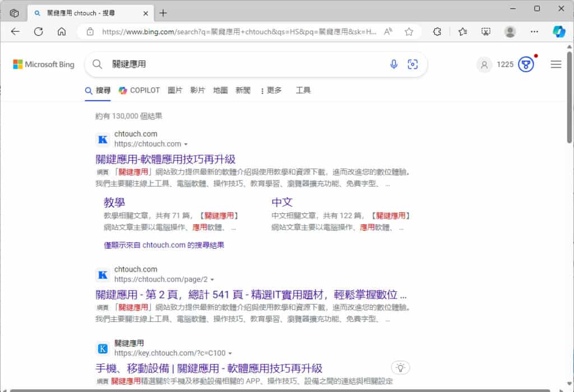This screenshot has height=392, width=574.
Task: Open the 工具 tools option
Action: [303, 90]
